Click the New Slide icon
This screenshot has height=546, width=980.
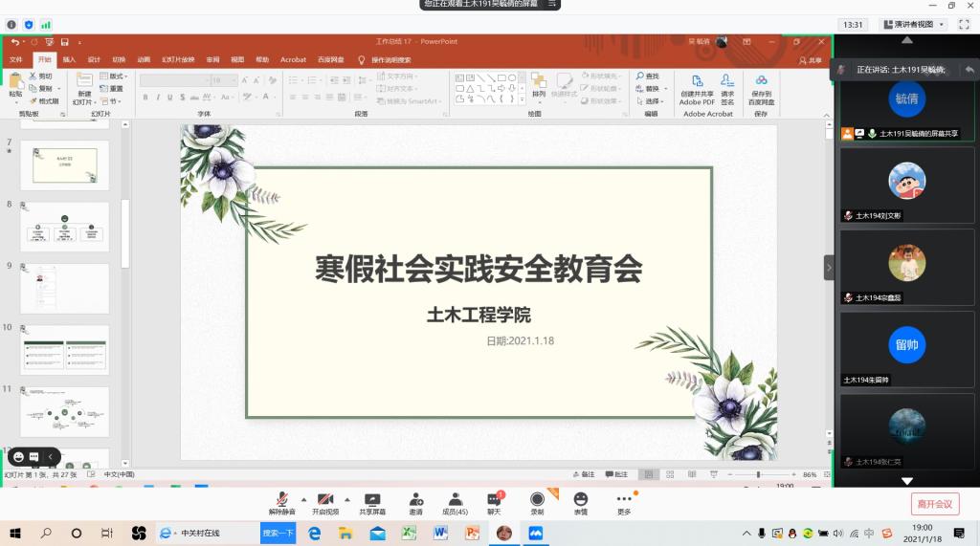(x=84, y=89)
